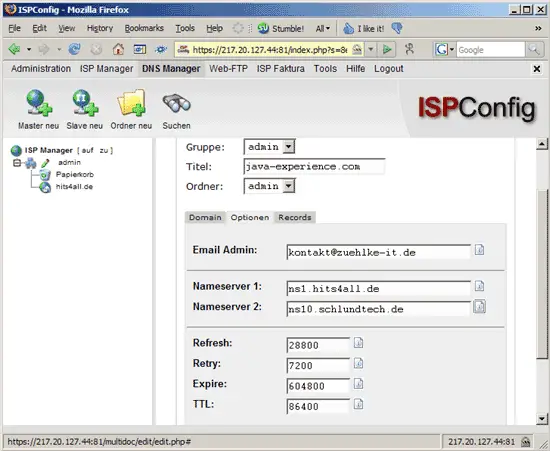Click Logout link

389,69
